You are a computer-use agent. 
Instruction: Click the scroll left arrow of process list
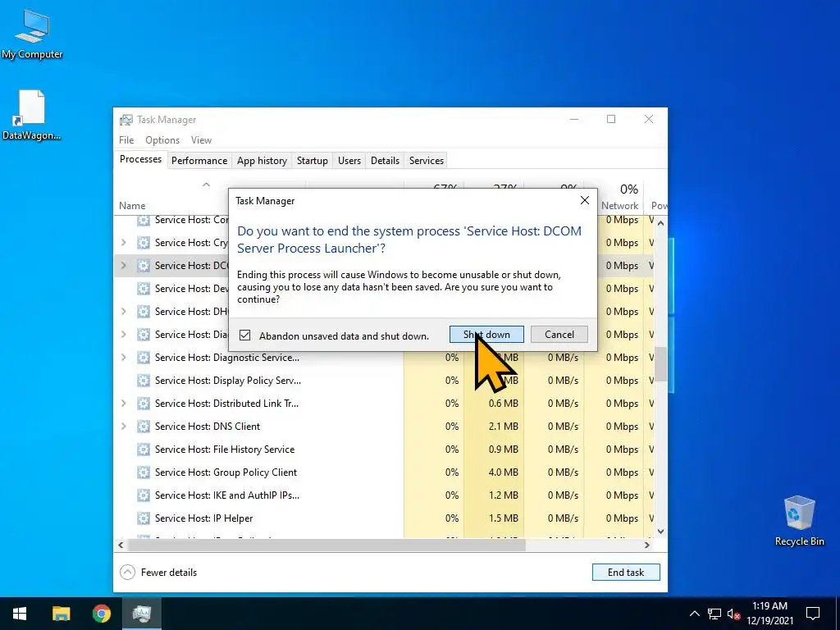[121, 545]
